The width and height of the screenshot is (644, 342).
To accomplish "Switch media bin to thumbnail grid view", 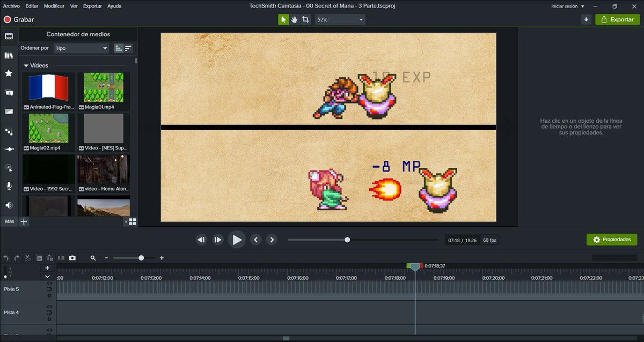I will pos(133,221).
